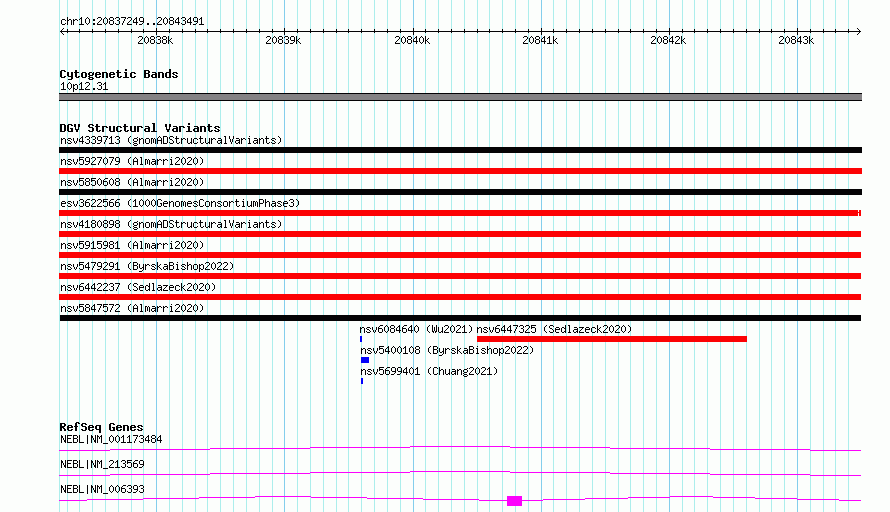Open variant nsv5850608 (Almarri2020) label
Screen dimensions: 890x512
132,182
